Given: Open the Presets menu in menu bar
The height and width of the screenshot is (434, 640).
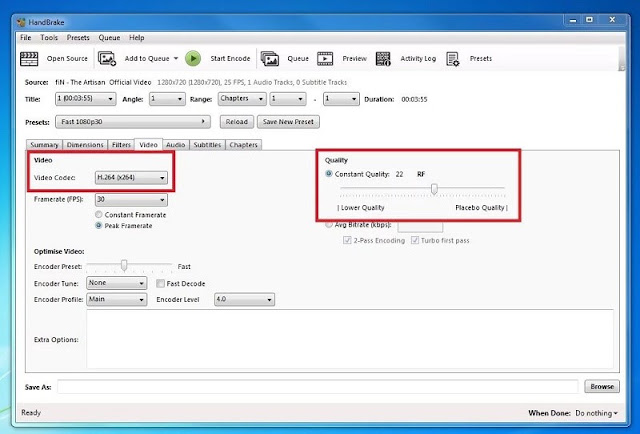Looking at the screenshot, I should [78, 38].
